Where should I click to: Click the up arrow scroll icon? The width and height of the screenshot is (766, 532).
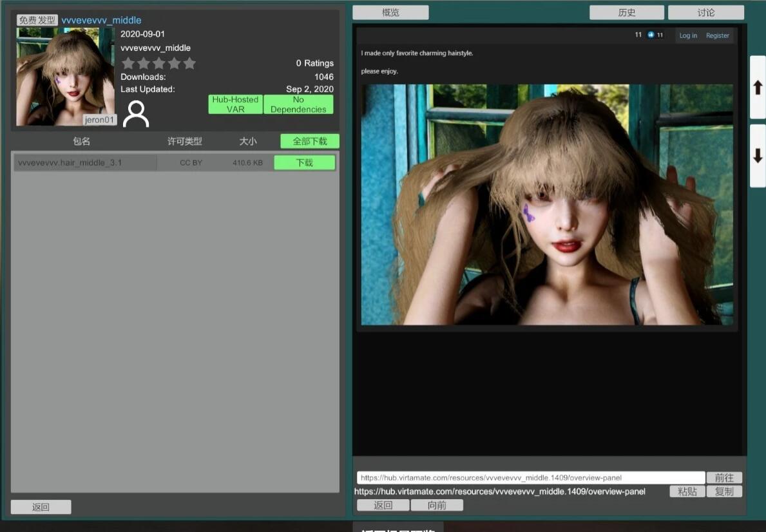(x=758, y=88)
